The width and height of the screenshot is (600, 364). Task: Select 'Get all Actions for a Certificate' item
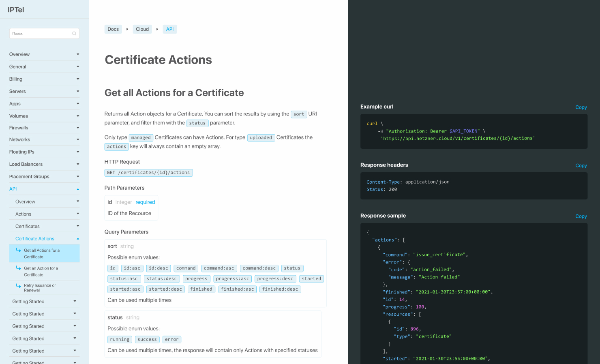click(x=42, y=253)
